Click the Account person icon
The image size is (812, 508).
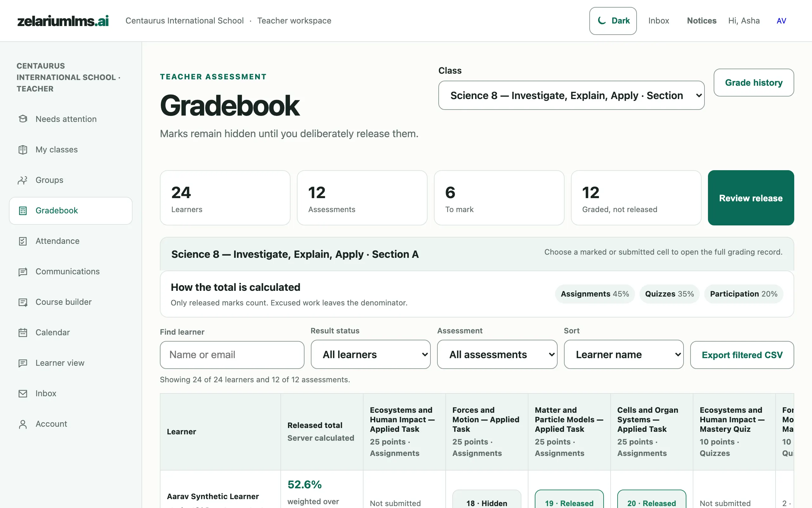pos(23,424)
